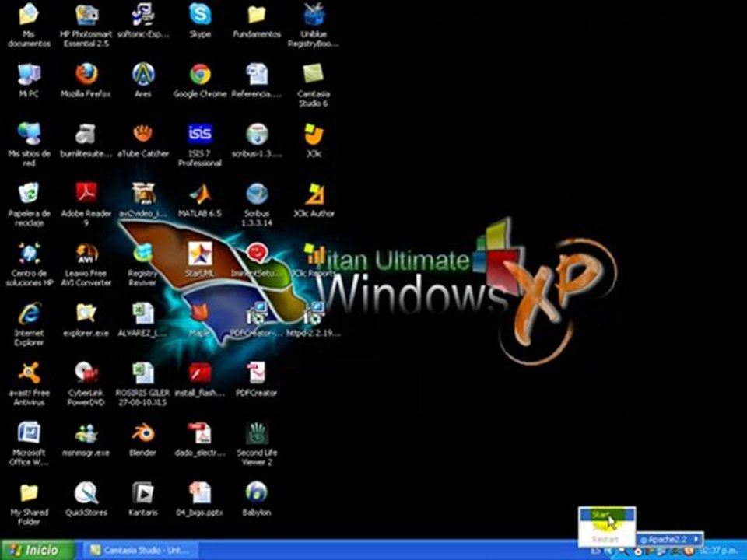
Task: Open the avast tray icon near clock
Action: pos(688,551)
